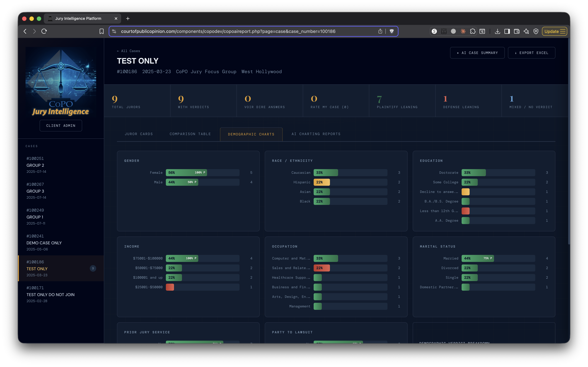The image size is (588, 367).
Task: Reload the page
Action: pyautogui.click(x=44, y=31)
